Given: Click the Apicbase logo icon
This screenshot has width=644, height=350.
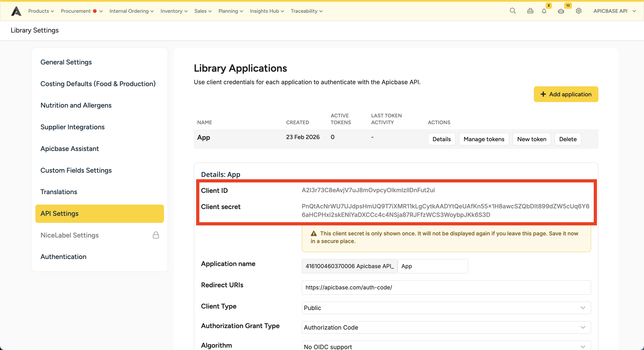Looking at the screenshot, I should (x=16, y=11).
